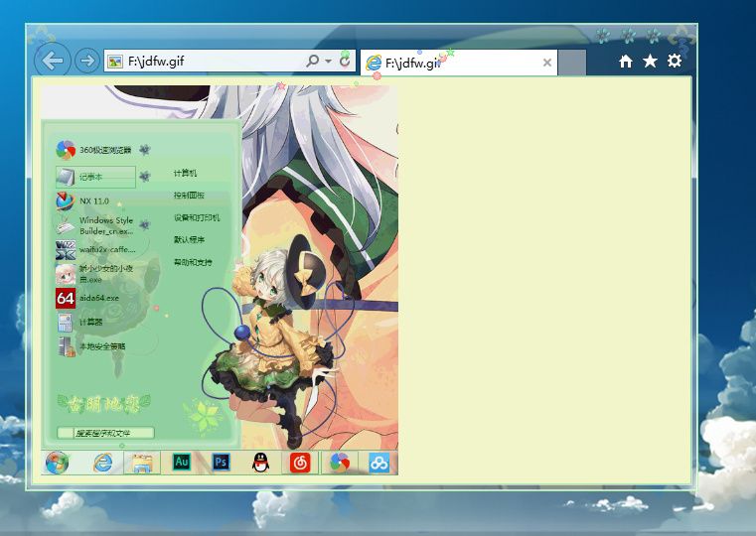The image size is (756, 536).
Task: Click the browser Back arrow button
Action: 53,61
